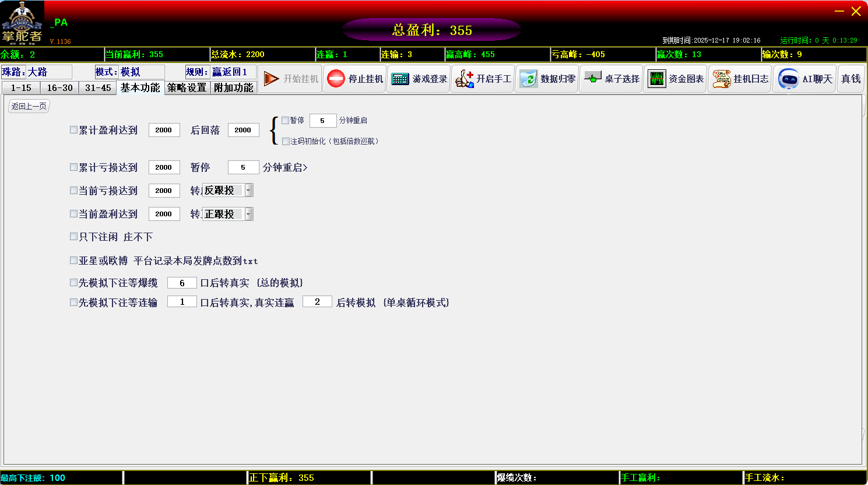Click the 分钟重启> expander after 累计亏损

click(285, 168)
